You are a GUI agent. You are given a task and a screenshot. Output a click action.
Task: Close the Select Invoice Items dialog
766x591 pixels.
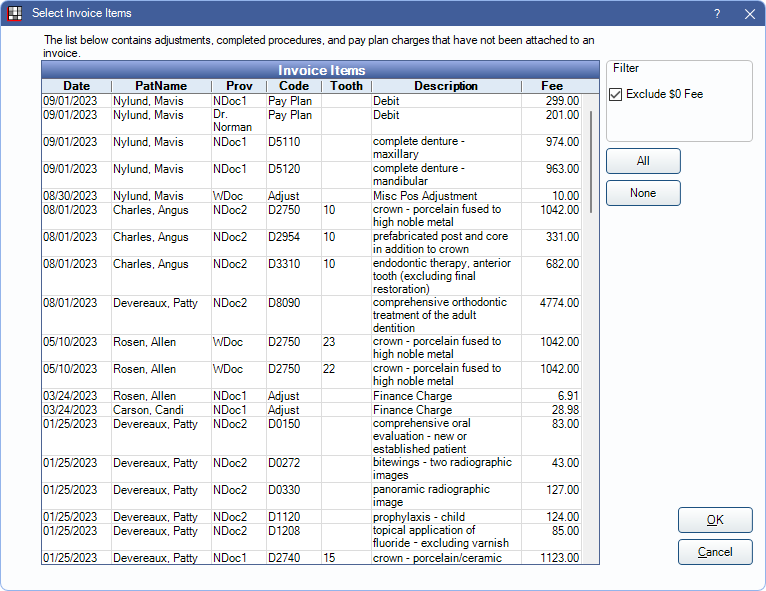[749, 13]
